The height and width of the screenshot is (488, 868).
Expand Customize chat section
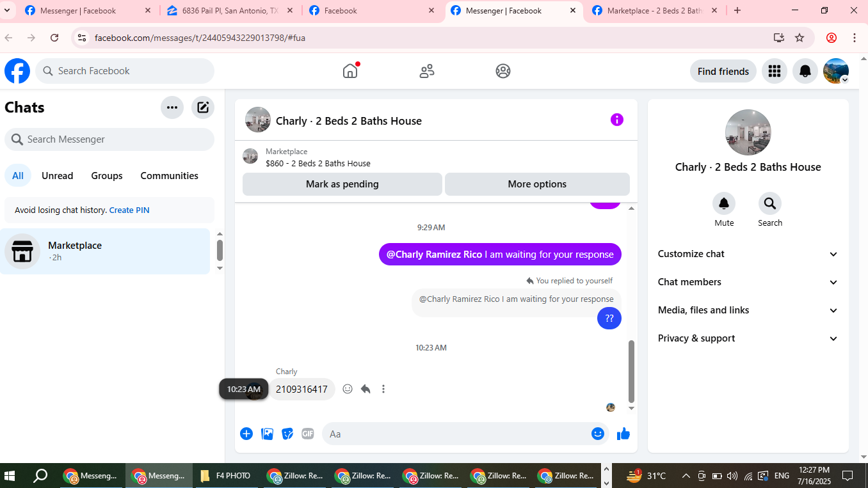[x=748, y=254]
